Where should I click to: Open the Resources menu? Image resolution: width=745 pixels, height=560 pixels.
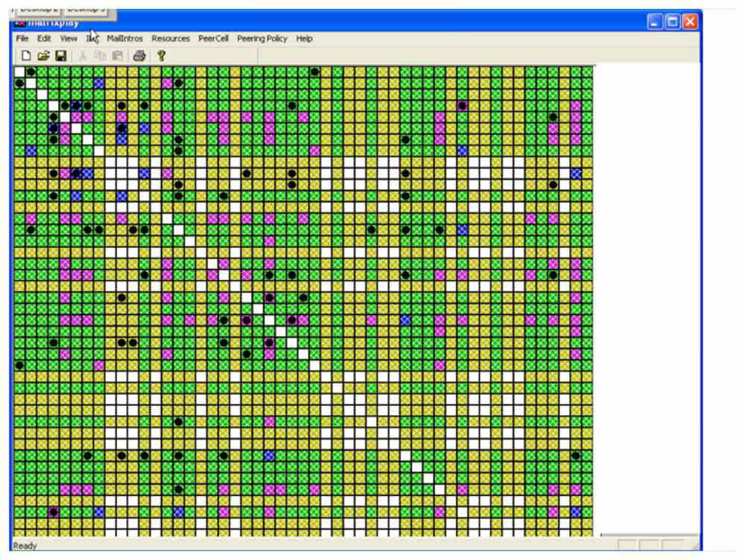[x=171, y=39]
